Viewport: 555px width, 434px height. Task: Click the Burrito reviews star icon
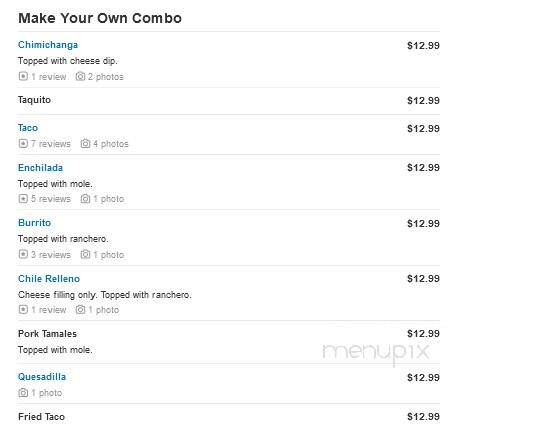pos(23,254)
